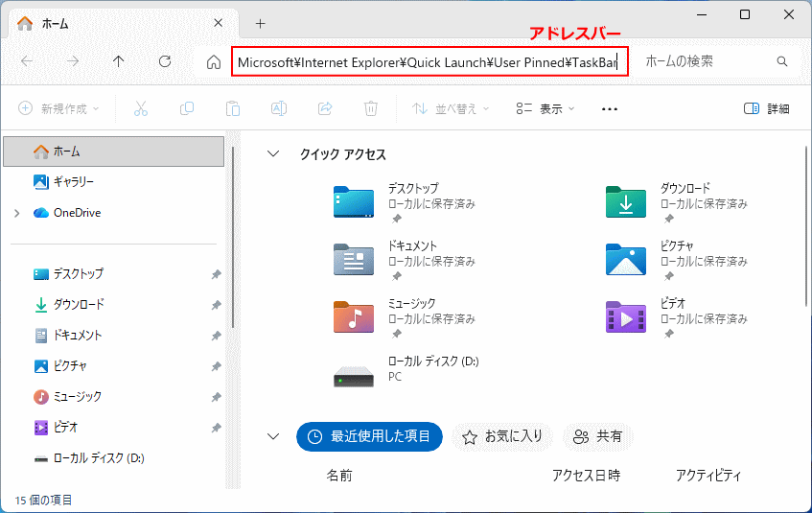The height and width of the screenshot is (513, 812).
Task: Select ビデオ folder icon in Quick Access
Action: (626, 316)
